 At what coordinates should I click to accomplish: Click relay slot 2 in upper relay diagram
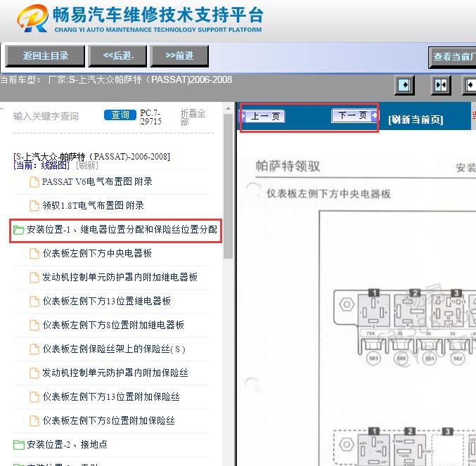[x=410, y=309]
